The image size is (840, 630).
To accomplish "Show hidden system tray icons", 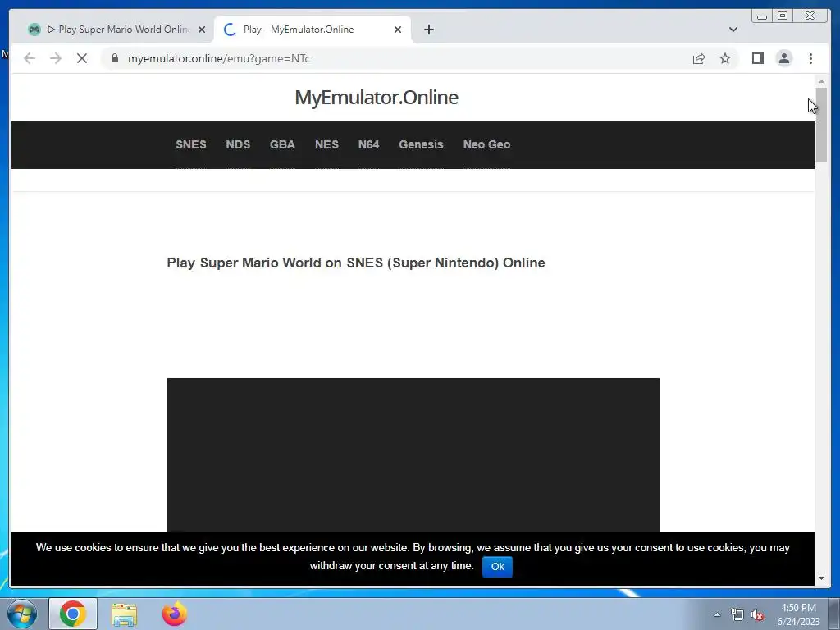I will 717,614.
